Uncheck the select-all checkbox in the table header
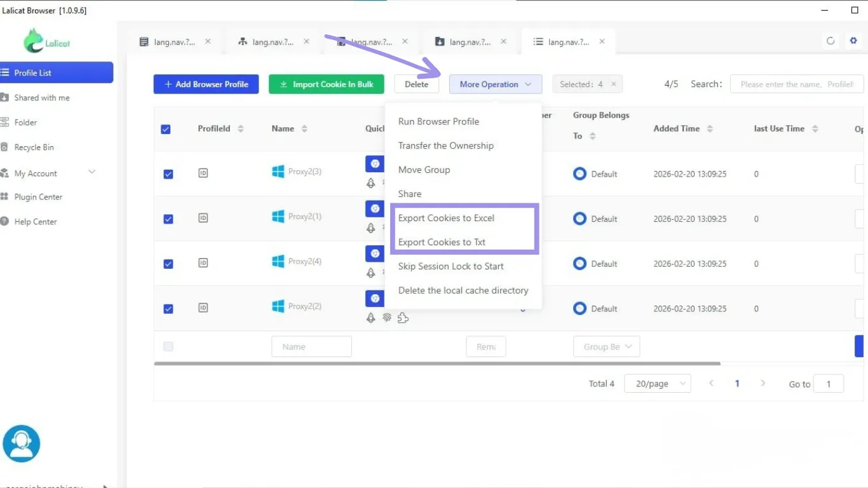Screen dimensions: 868x488 point(166,129)
